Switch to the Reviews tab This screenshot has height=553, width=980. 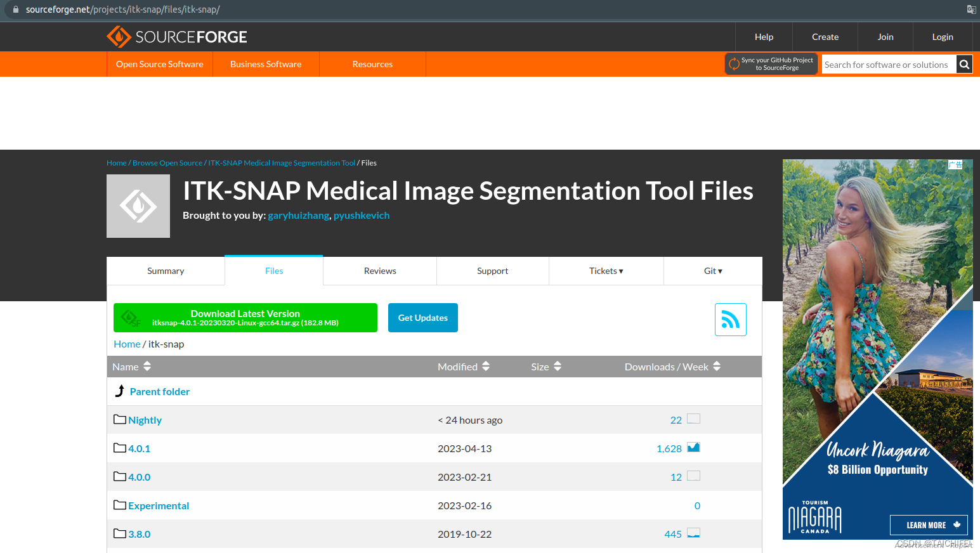[x=379, y=271]
